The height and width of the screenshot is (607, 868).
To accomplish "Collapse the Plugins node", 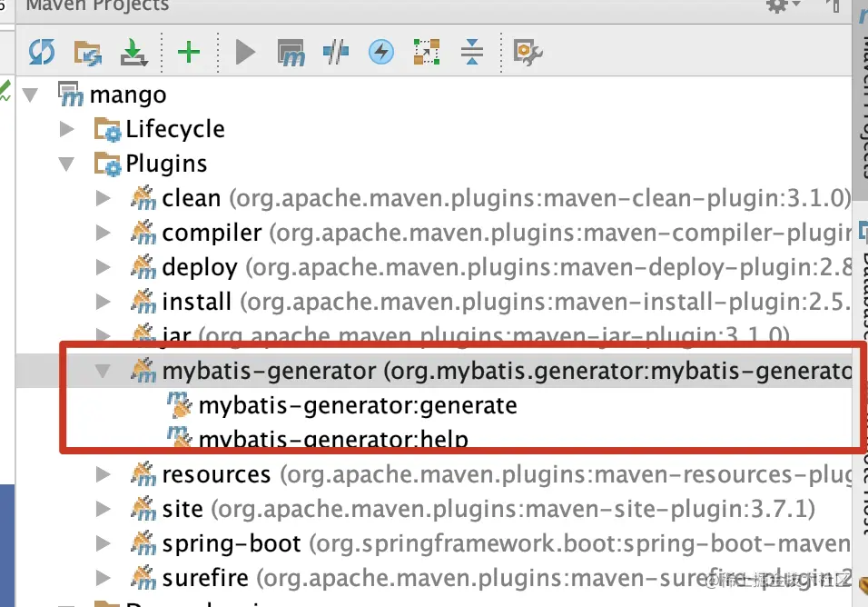I will click(x=66, y=164).
